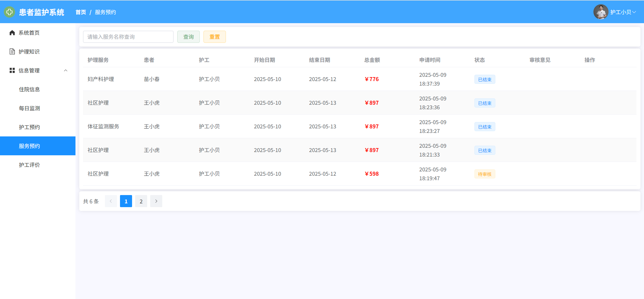This screenshot has width=644, height=299.
Task: Click the 重置 reset button
Action: tap(214, 37)
